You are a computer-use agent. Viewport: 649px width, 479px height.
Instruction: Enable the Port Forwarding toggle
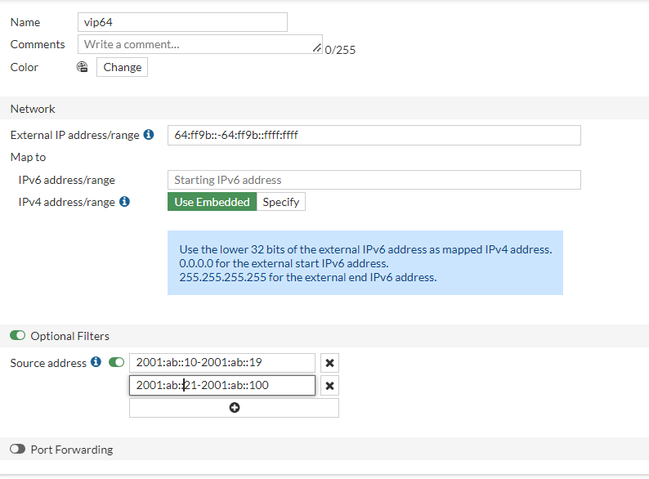pyautogui.click(x=18, y=450)
